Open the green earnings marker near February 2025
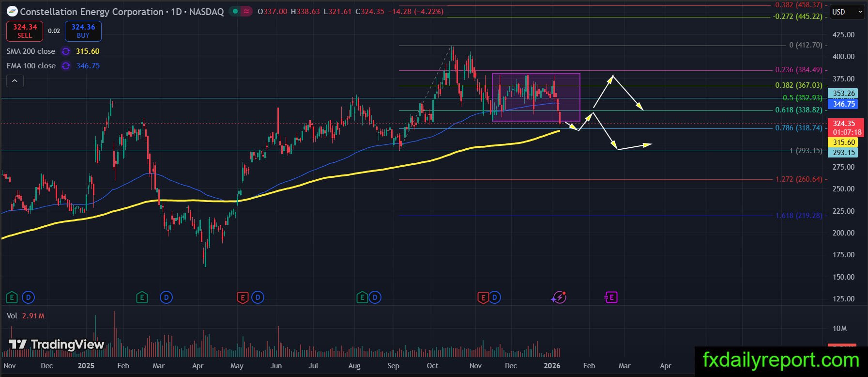Viewport: 868px width, 377px height. pos(142,297)
